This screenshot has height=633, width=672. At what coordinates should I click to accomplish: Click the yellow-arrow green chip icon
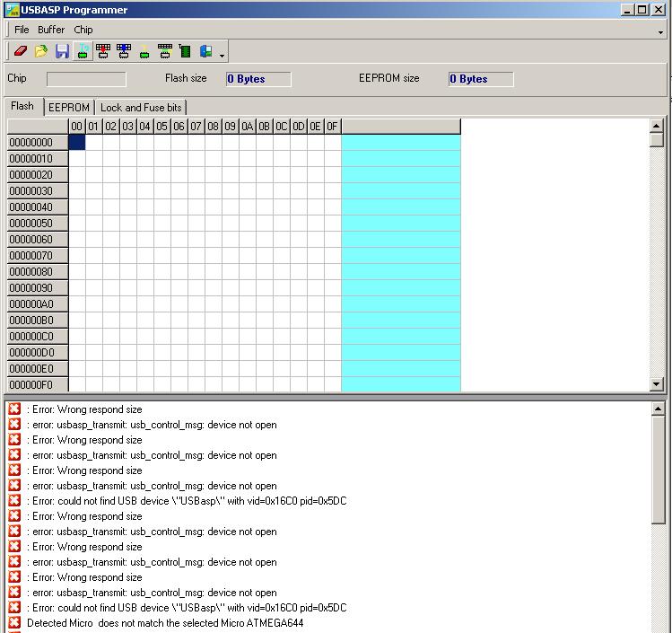click(144, 51)
